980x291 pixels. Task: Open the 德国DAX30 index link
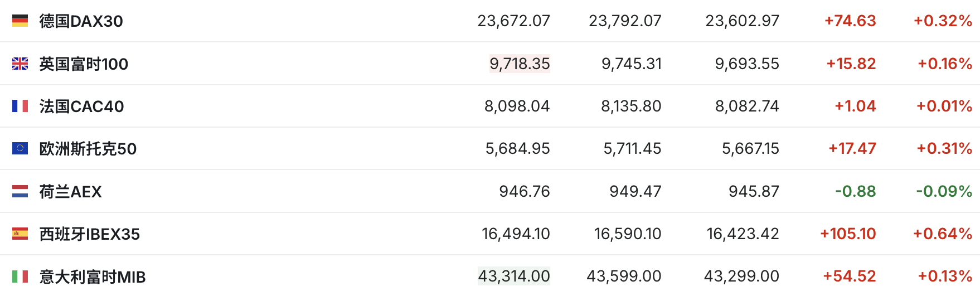pyautogui.click(x=81, y=21)
